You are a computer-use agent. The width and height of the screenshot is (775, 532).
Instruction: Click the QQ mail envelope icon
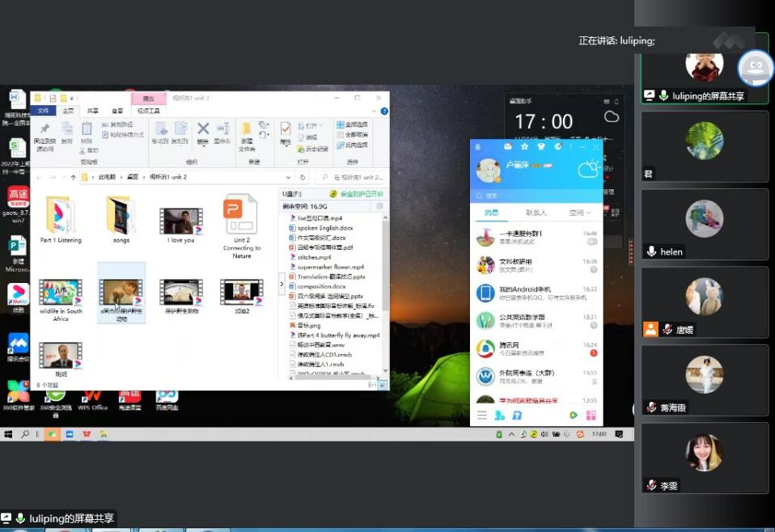click(508, 147)
